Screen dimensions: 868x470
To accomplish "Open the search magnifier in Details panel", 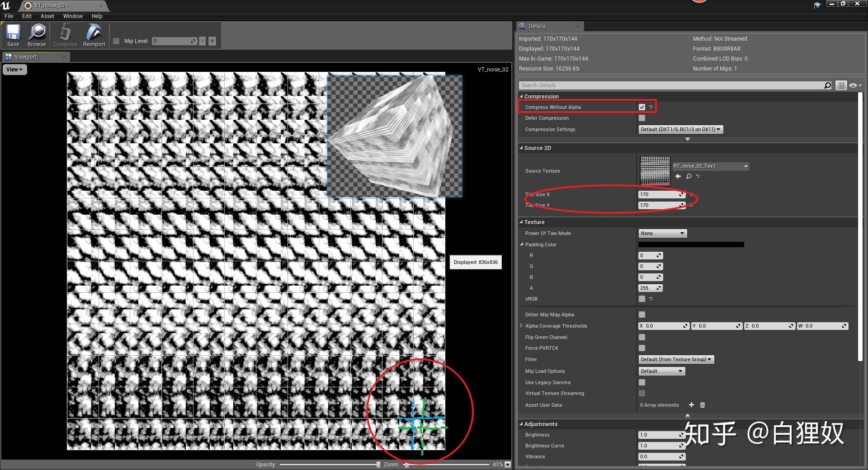I will [x=827, y=85].
